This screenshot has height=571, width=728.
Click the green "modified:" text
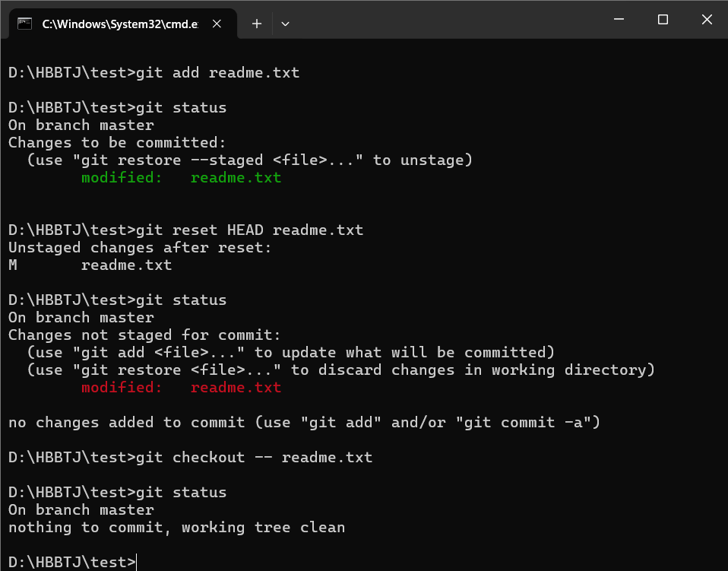click(122, 178)
